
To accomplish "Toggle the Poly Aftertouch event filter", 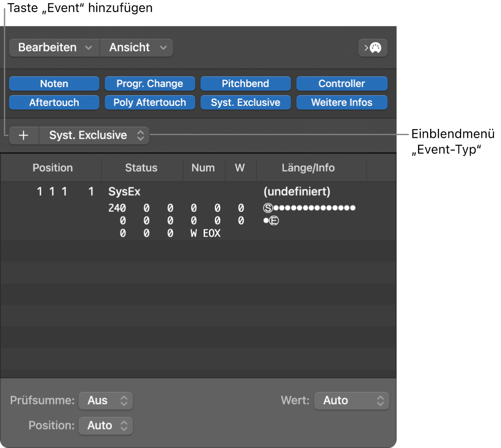I will (149, 102).
